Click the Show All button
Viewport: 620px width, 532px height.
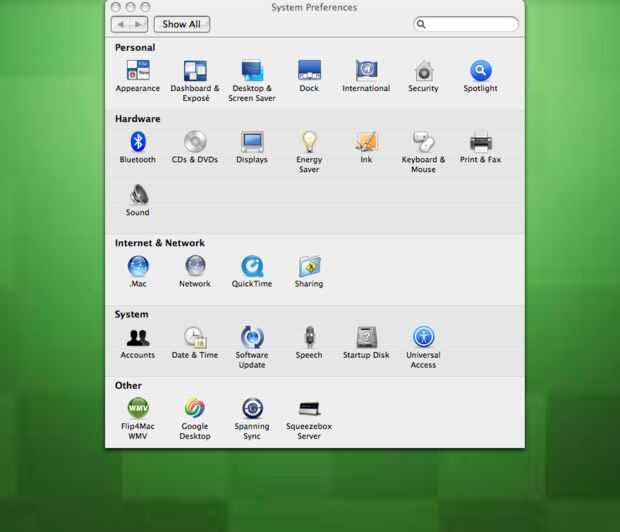(x=181, y=24)
